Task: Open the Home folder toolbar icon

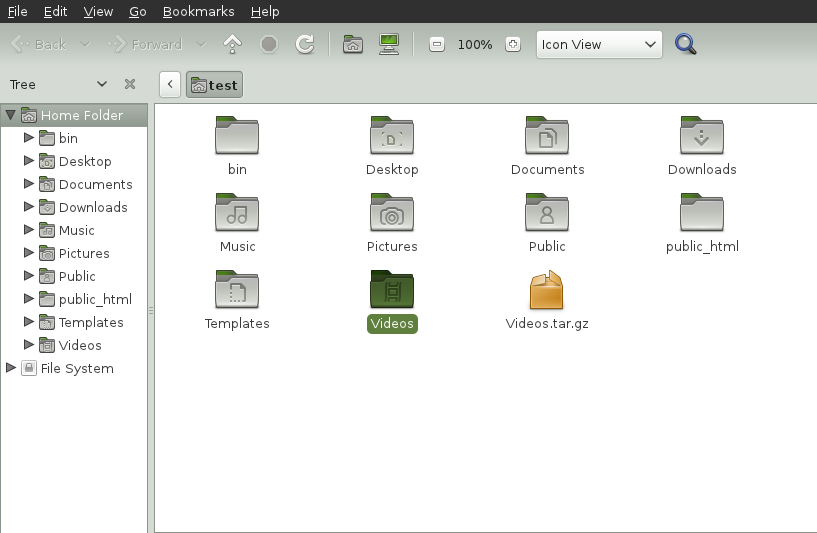Action: [x=353, y=44]
